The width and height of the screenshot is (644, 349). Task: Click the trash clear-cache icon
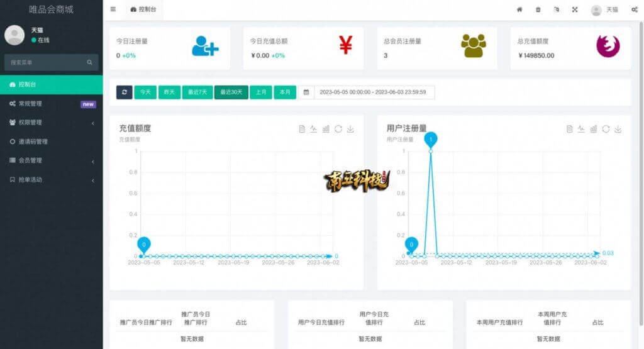[x=538, y=9]
